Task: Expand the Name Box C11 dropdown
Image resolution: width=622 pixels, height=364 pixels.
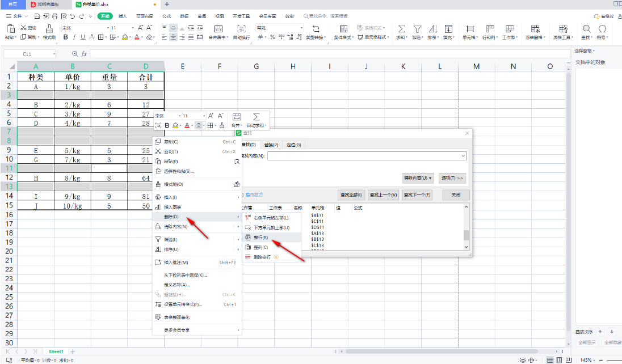Action: click(54, 54)
